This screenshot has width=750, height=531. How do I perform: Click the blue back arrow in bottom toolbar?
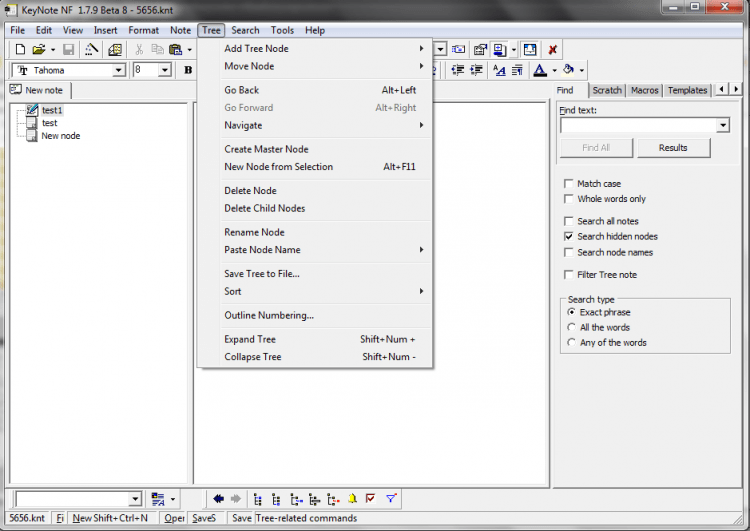218,498
